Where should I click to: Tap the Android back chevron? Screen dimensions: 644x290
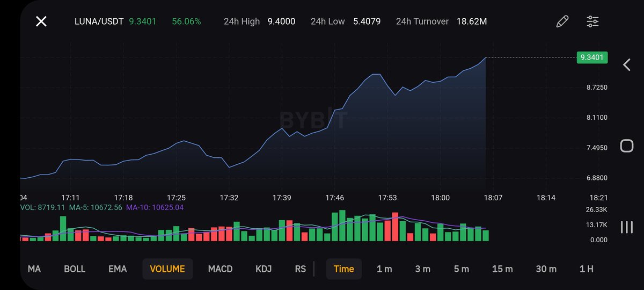click(x=626, y=65)
